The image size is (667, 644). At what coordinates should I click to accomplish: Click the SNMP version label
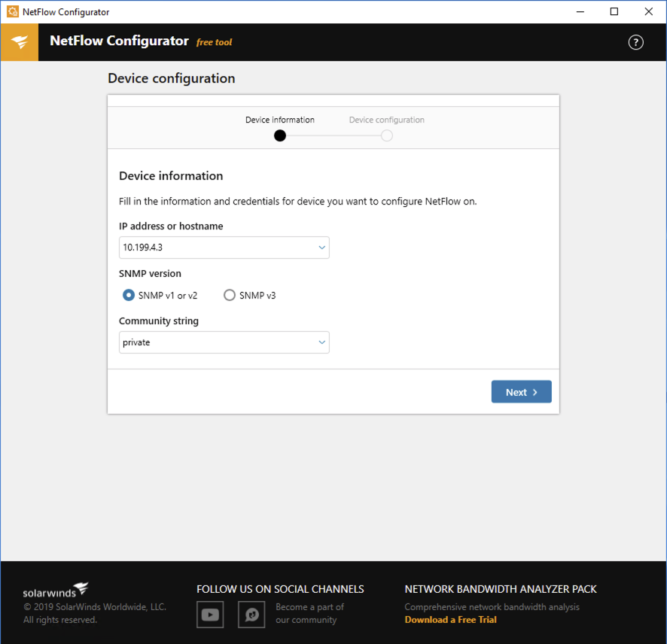[x=150, y=273]
